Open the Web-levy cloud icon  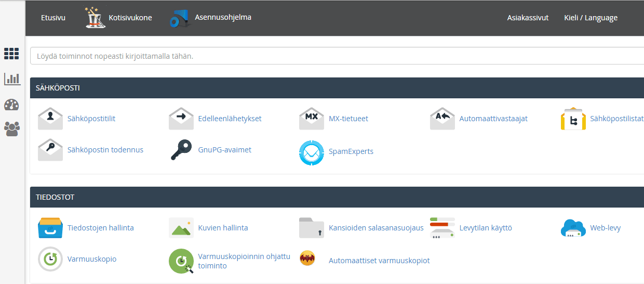click(x=573, y=228)
